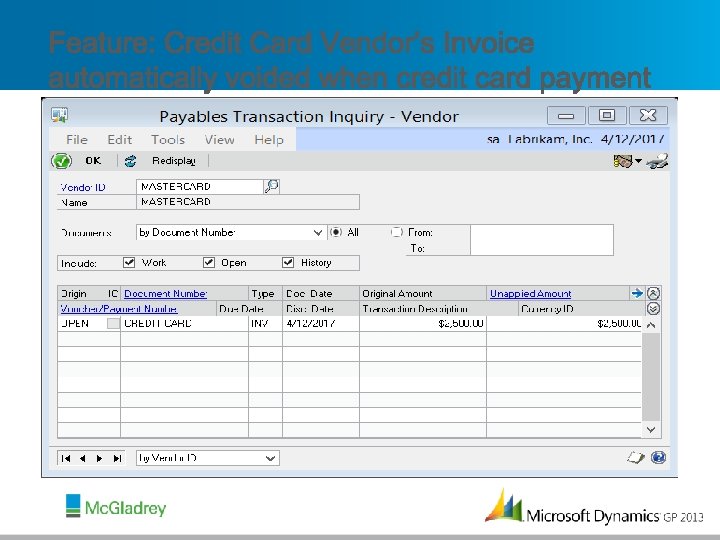This screenshot has height=540, width=720.
Task: Open dropdown arrow beside the handshake icon
Action: tap(638, 161)
